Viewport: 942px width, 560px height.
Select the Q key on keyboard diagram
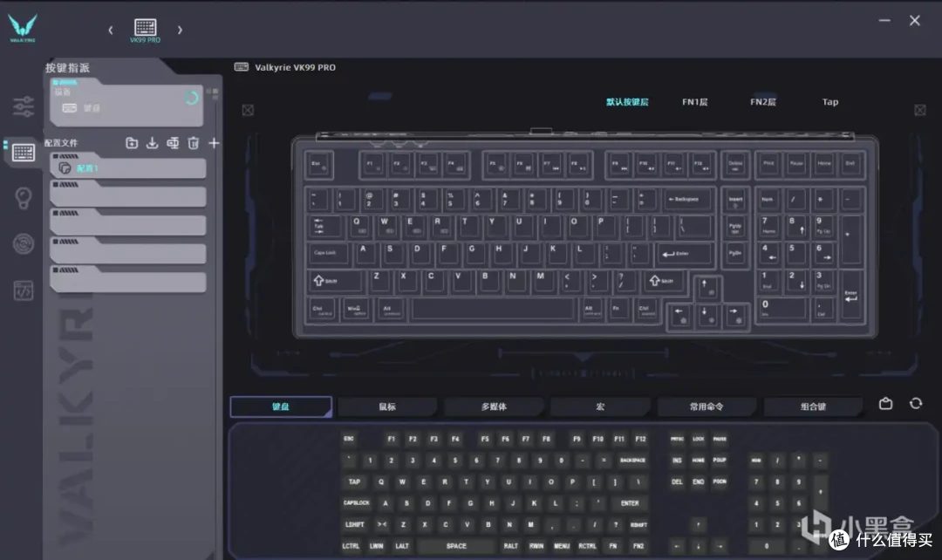tap(358, 227)
